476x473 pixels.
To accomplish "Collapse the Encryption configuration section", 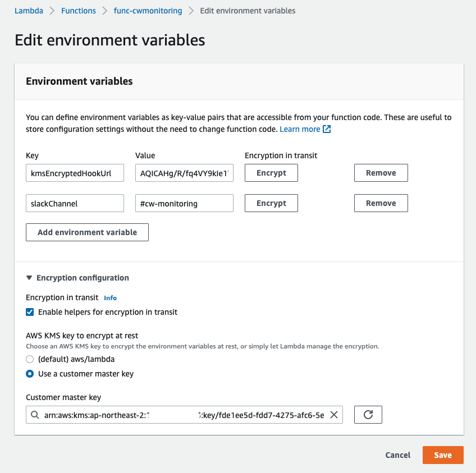I will click(x=29, y=278).
